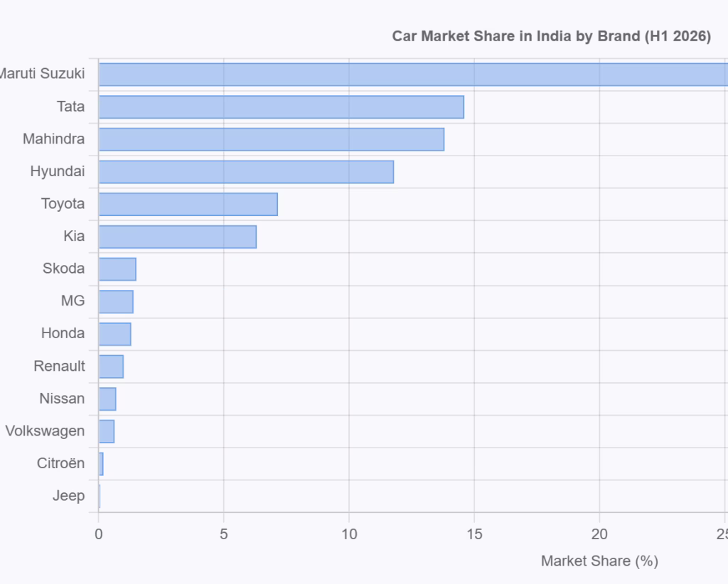Select the Volkswagen bar
The image size is (728, 584).
point(107,431)
